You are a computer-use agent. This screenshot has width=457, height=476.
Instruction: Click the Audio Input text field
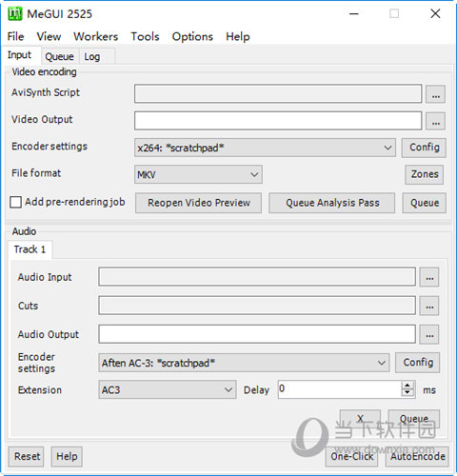tap(257, 277)
